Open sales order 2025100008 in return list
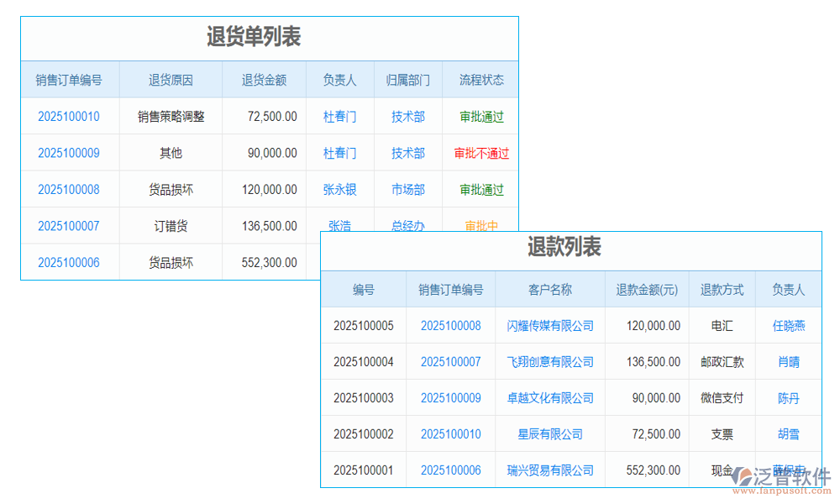Viewport: 840px width, 504px height. point(69,189)
